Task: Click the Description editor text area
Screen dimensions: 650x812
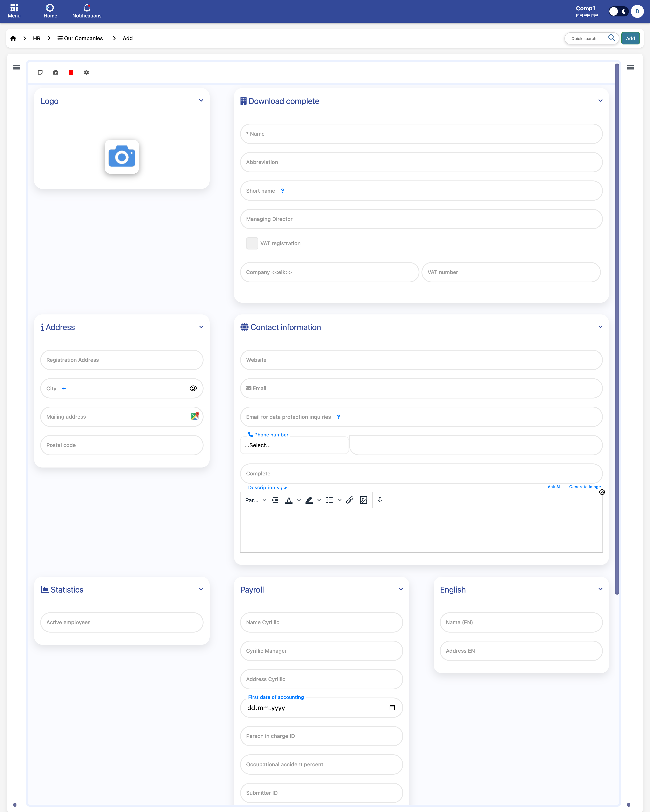Action: pos(421,530)
